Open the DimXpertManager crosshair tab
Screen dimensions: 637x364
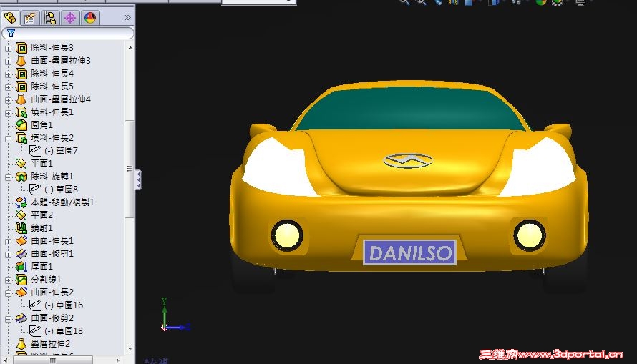coord(70,18)
